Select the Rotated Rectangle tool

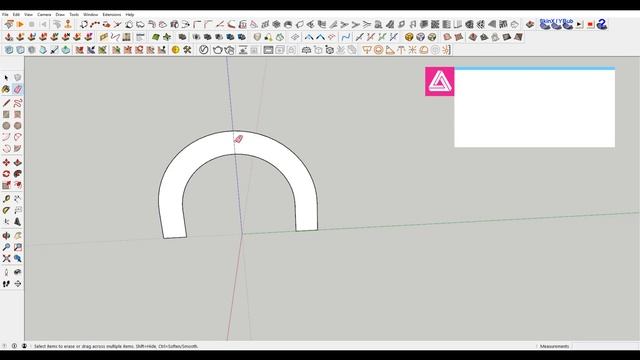click(18, 114)
